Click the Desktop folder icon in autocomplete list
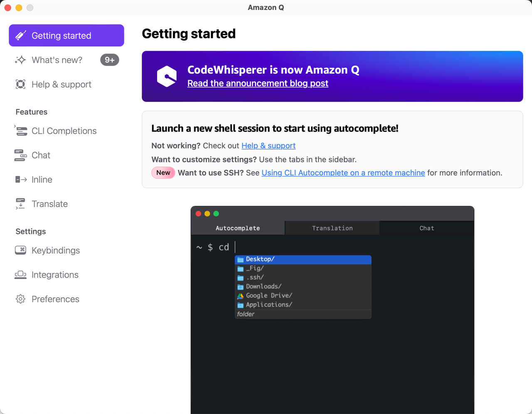This screenshot has height=414, width=532. (240, 260)
